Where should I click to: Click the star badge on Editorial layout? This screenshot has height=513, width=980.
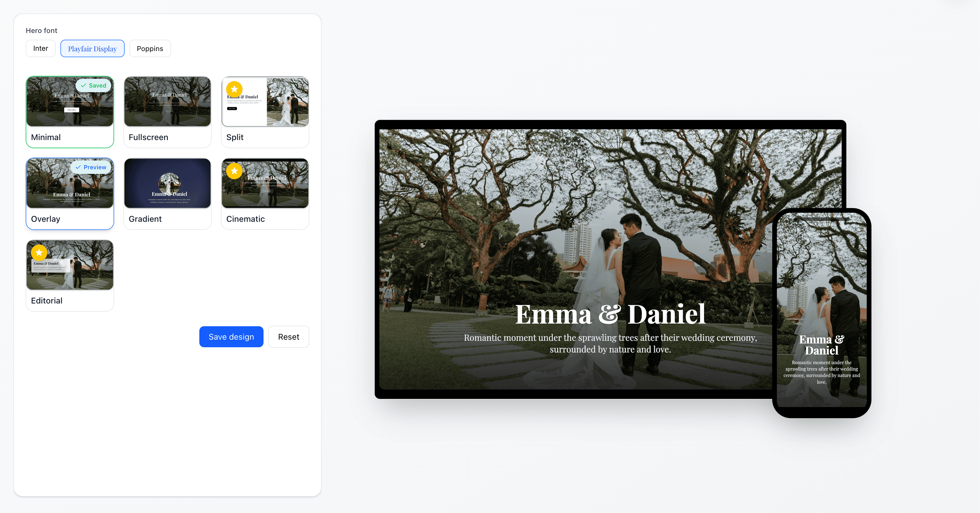click(39, 252)
